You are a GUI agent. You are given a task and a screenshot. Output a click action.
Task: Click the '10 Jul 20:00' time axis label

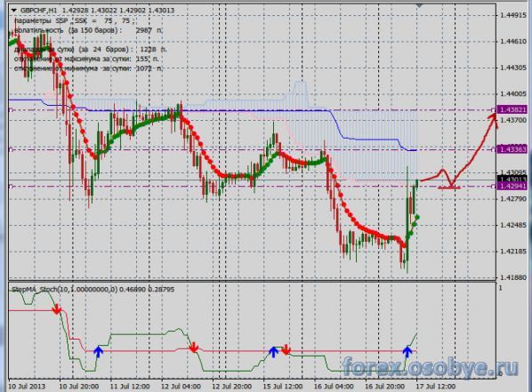tap(78, 387)
